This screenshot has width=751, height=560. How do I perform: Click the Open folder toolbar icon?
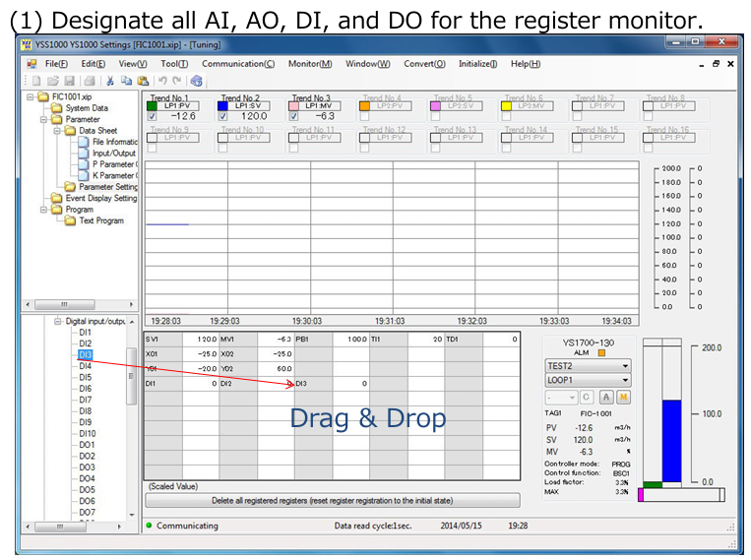54,81
